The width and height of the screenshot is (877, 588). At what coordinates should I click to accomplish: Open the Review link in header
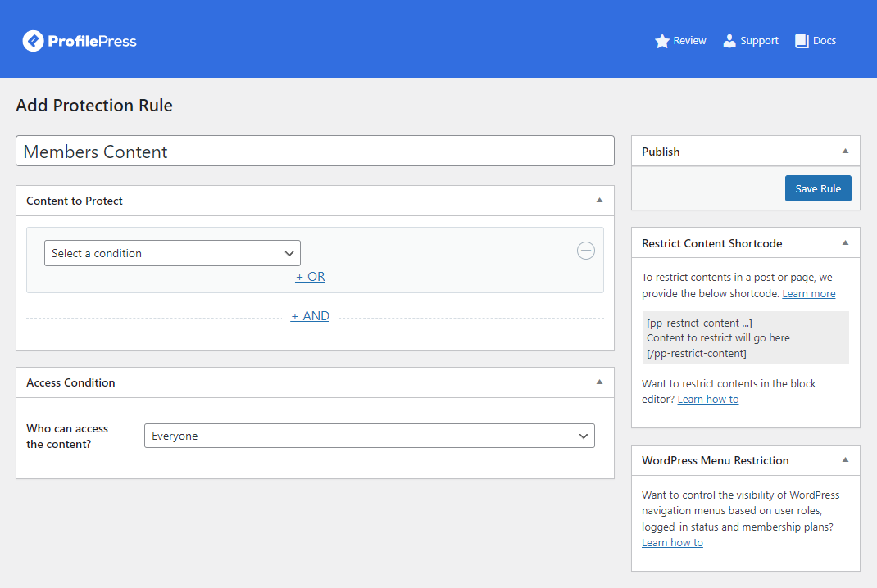(x=689, y=41)
